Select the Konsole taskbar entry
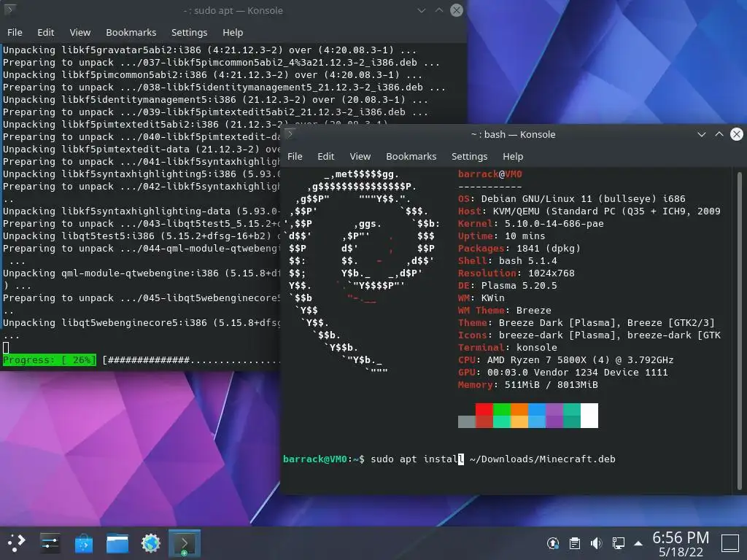The width and height of the screenshot is (747, 560). (x=185, y=543)
